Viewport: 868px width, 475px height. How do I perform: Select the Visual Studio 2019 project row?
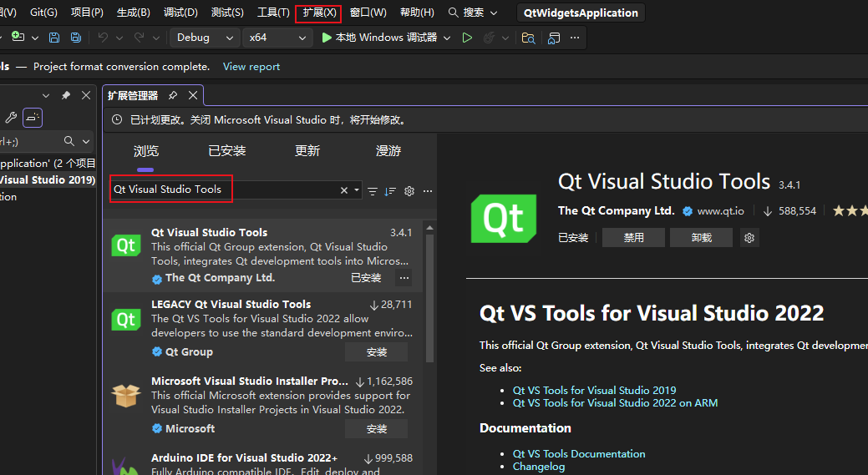pos(48,179)
